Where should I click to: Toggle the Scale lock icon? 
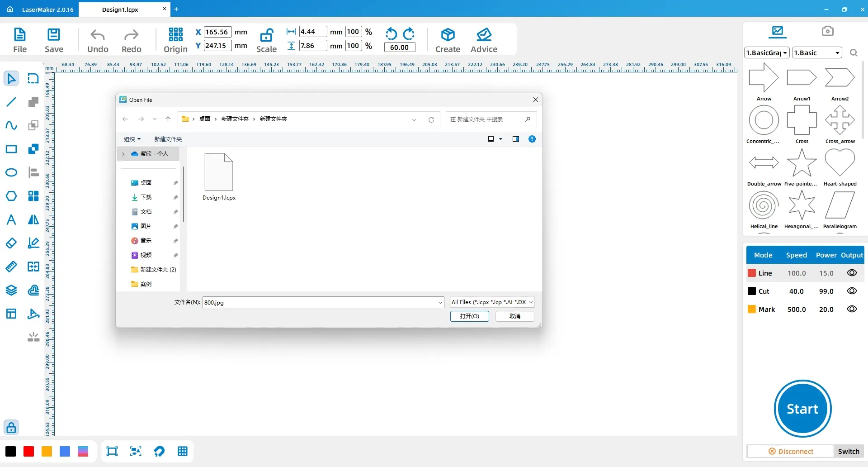266,35
